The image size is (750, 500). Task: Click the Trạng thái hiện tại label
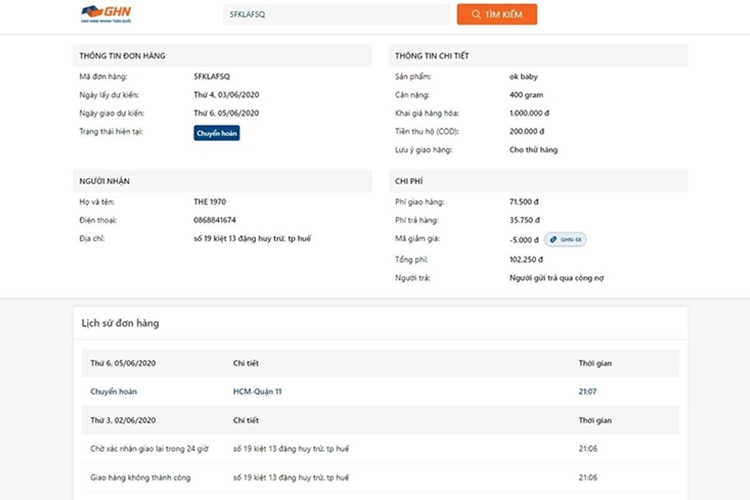111,132
